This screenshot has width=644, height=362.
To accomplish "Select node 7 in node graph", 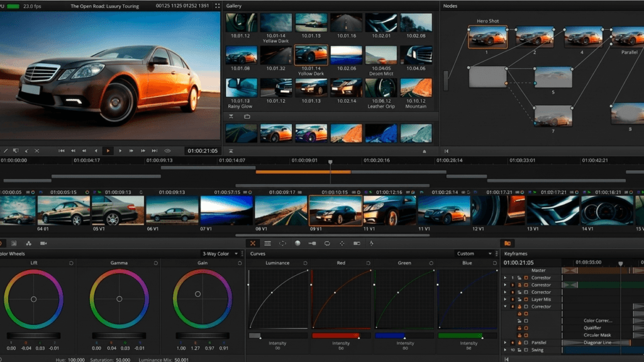I will click(553, 116).
